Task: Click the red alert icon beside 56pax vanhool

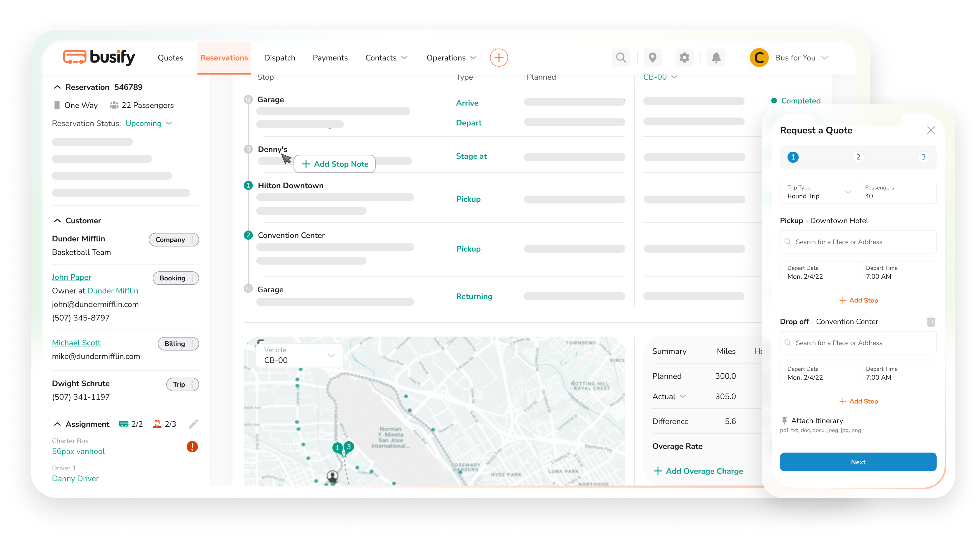Action: (192, 446)
